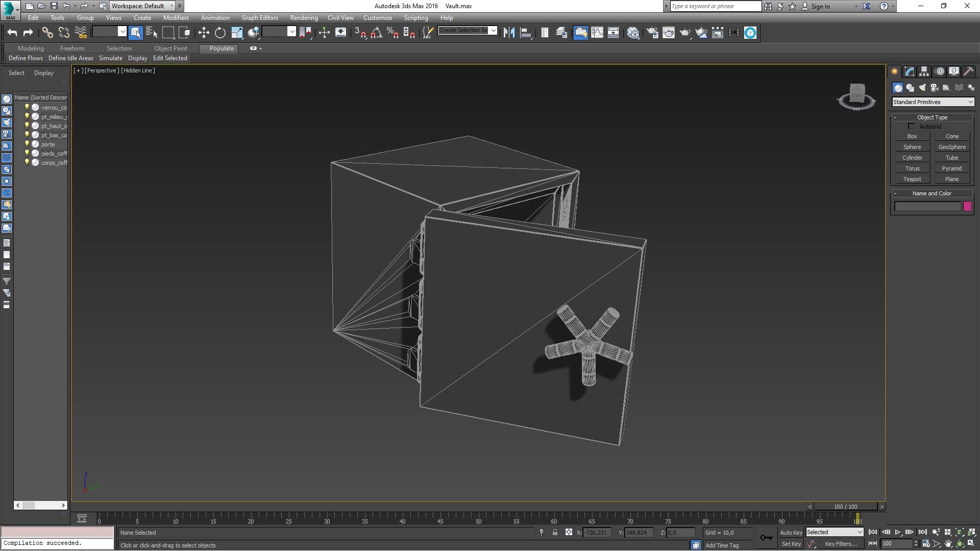Toggle lightbulb visibility for verrou_co object
The height and width of the screenshot is (551, 980).
click(x=27, y=108)
